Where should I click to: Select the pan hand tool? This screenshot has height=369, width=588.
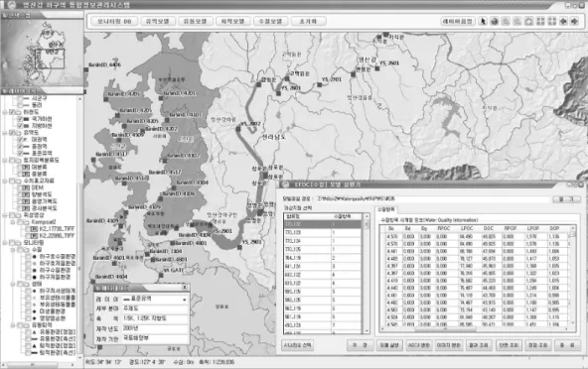pyautogui.click(x=528, y=22)
